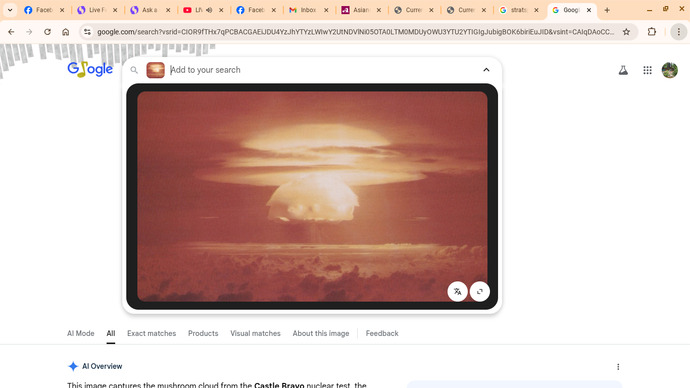
Task: Click the search magnifier icon
Action: click(134, 70)
